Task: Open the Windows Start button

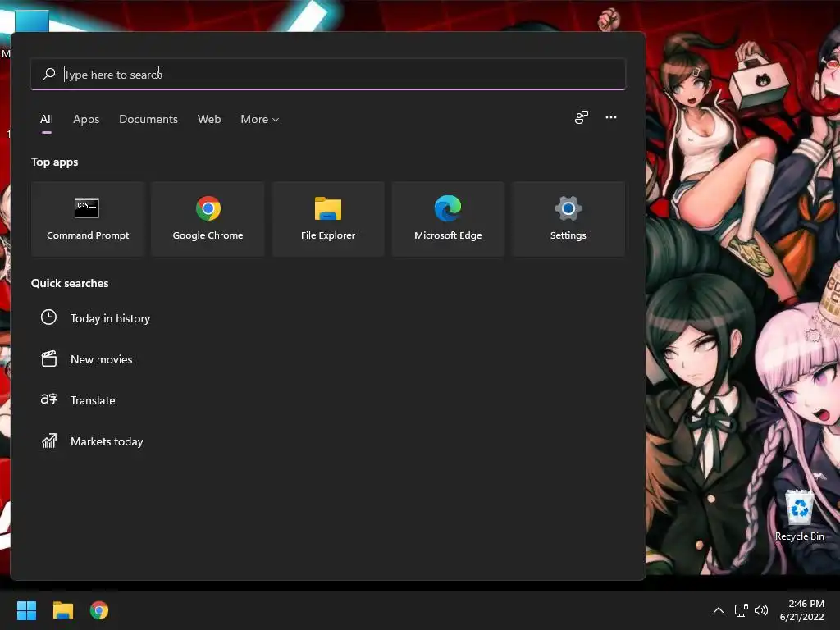Action: (26, 610)
